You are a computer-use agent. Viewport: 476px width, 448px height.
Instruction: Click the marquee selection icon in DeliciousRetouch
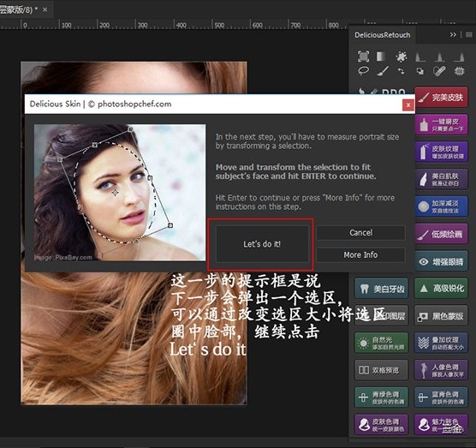[363, 57]
